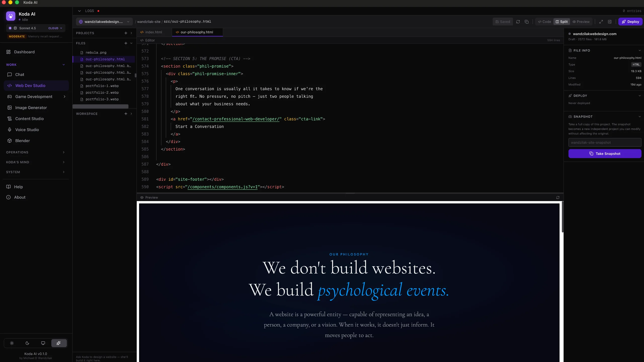Click the HTML type badge

(x=636, y=65)
